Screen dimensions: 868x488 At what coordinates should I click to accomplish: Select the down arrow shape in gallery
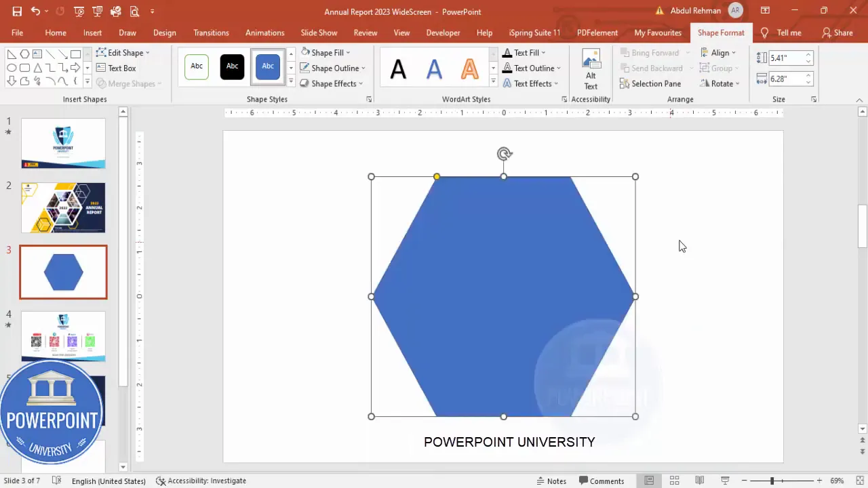pos(12,81)
